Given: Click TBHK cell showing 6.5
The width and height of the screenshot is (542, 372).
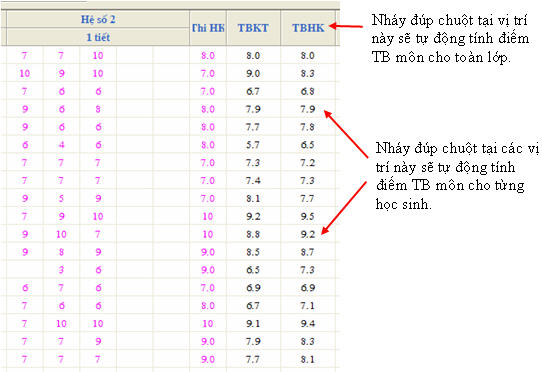Looking at the screenshot, I should coord(307,145).
